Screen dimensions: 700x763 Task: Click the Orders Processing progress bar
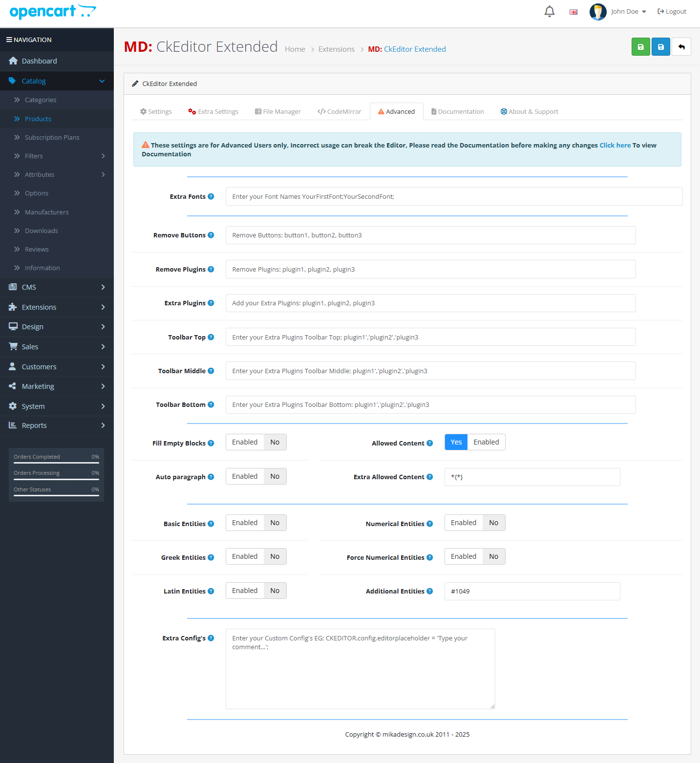click(56, 479)
